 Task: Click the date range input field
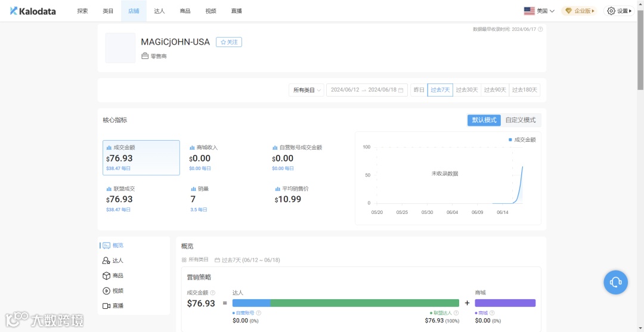[x=367, y=90]
